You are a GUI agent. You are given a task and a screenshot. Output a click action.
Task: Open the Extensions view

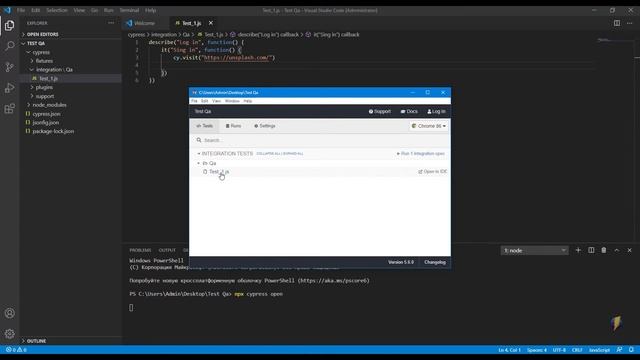9,109
